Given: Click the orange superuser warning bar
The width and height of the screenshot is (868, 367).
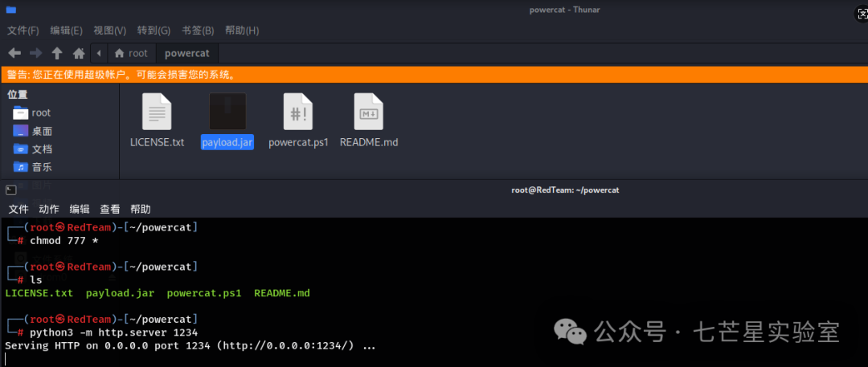Looking at the screenshot, I should coord(434,74).
